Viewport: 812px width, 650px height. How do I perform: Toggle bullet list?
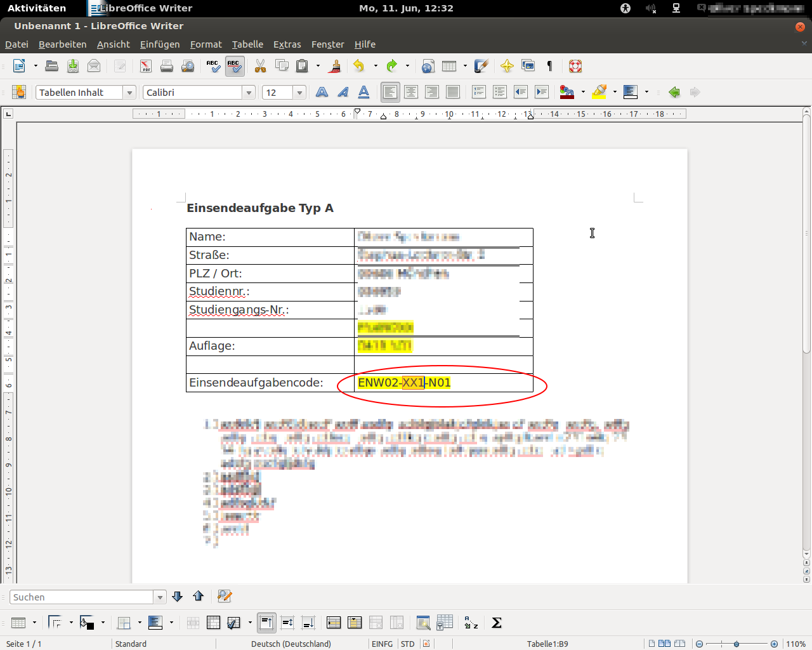(500, 93)
